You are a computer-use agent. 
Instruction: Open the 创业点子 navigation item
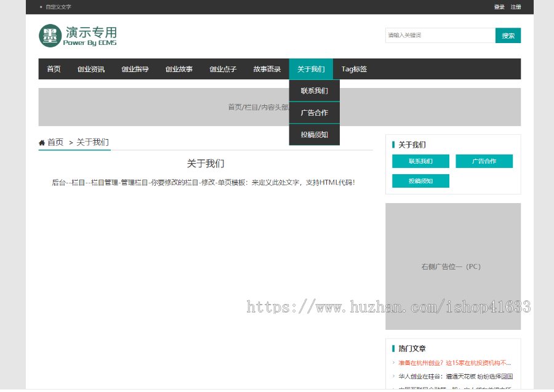tap(223, 69)
